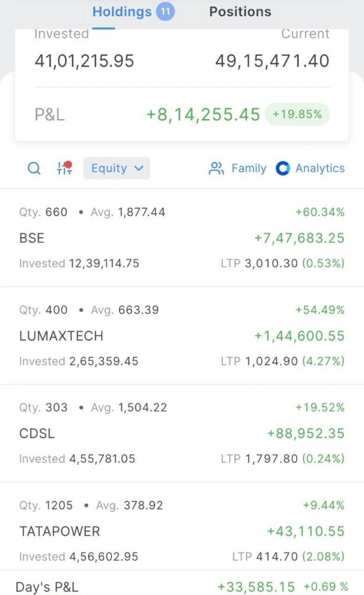The height and width of the screenshot is (595, 364).
Task: Open the filter sliders icon
Action: (64, 169)
